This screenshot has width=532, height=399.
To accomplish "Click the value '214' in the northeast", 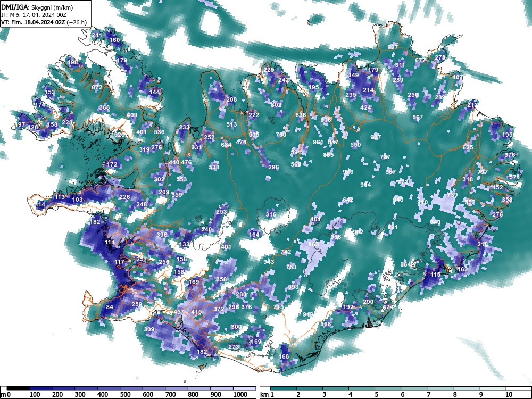I will pos(368,90).
